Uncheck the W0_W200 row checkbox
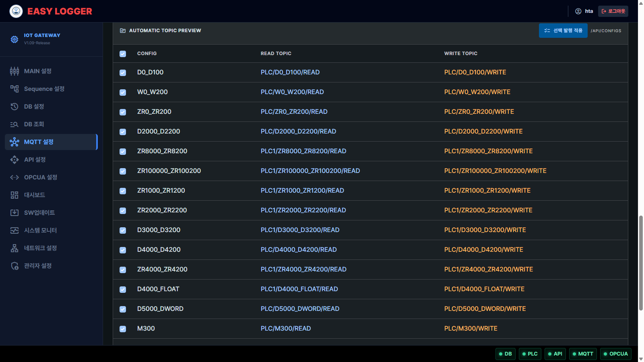The height and width of the screenshot is (362, 644). point(123,93)
